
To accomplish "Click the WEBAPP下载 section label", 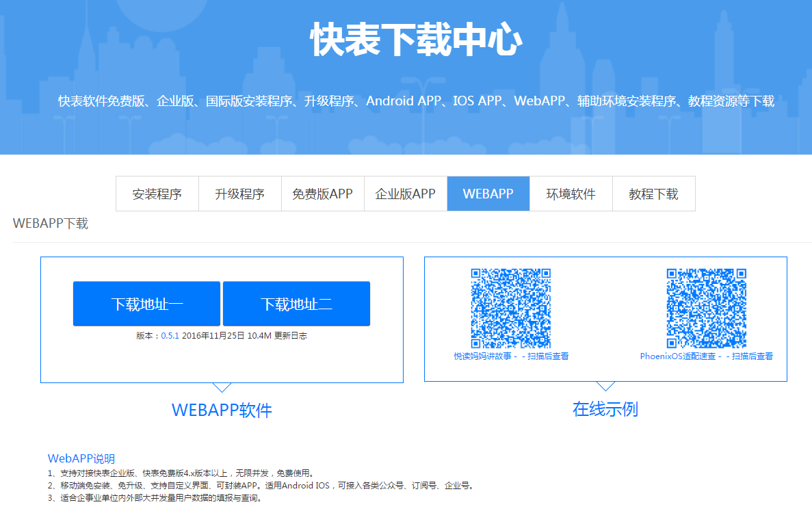I will pyautogui.click(x=51, y=223).
